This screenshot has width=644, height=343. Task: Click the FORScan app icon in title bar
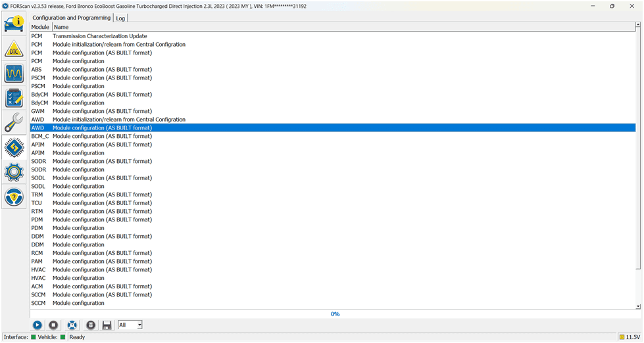pos(5,6)
